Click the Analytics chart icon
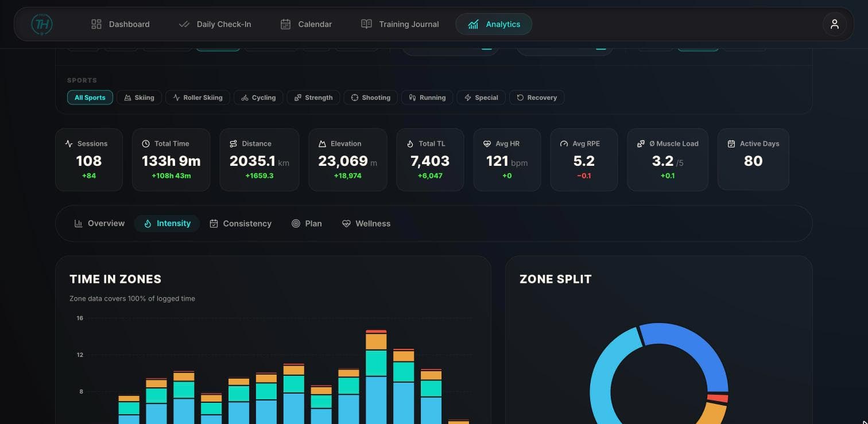This screenshot has height=424, width=868. (x=473, y=24)
